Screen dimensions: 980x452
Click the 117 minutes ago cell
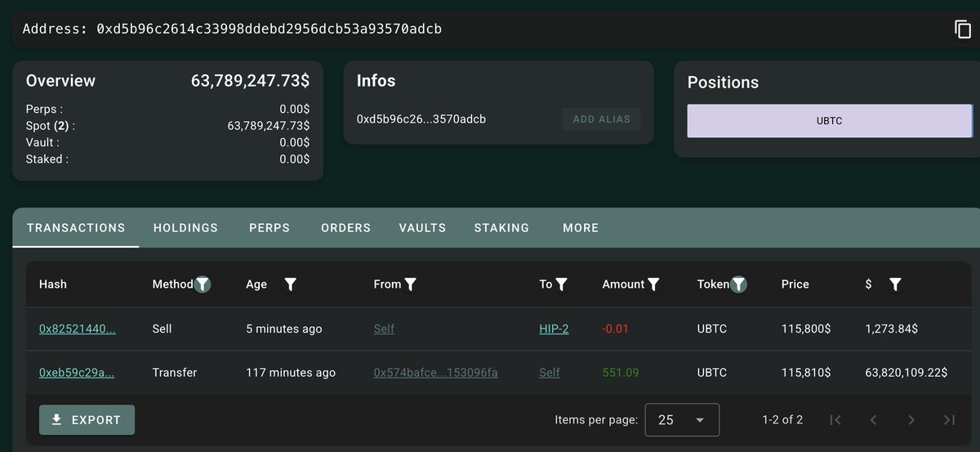291,372
